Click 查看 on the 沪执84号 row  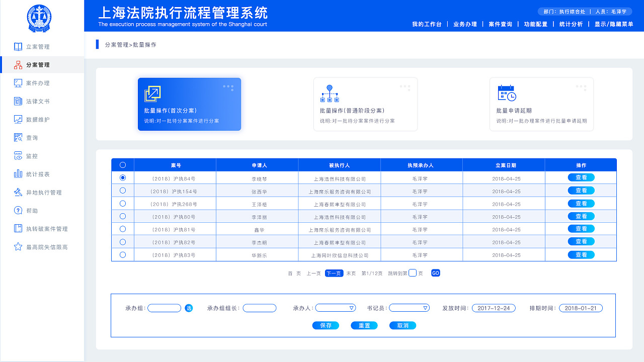tap(581, 177)
